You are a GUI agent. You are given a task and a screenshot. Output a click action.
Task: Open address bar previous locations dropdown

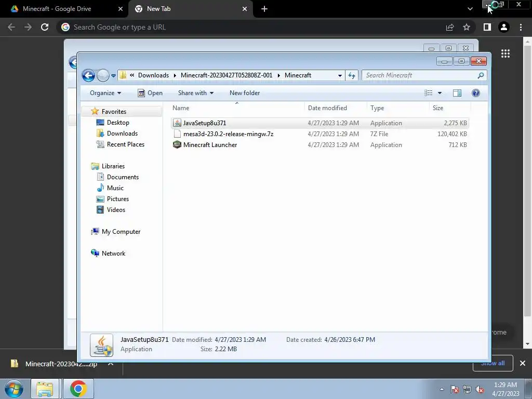340,76
